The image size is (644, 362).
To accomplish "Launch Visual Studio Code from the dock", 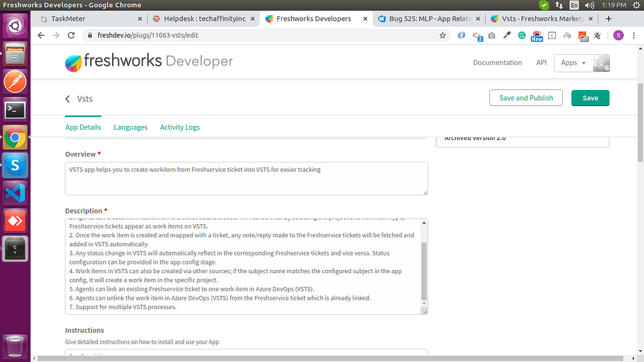I will tap(15, 193).
